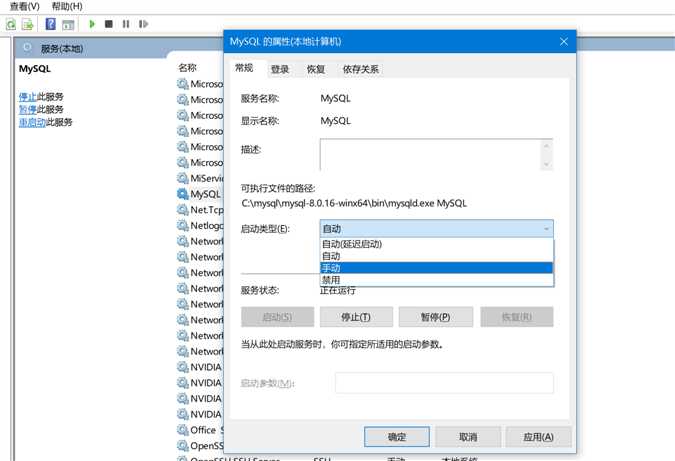Select the Net.Tcp service row name

207,210
